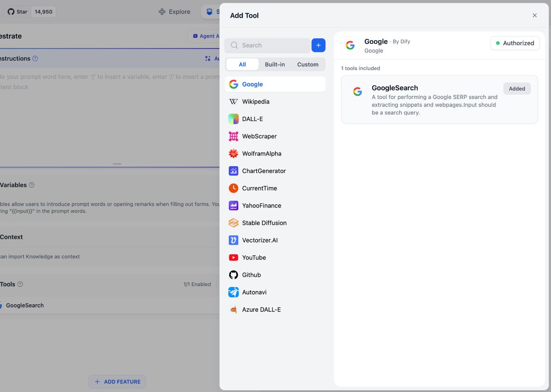Switch to the Custom tools tab
Screen dimensions: 551x392
[307, 64]
